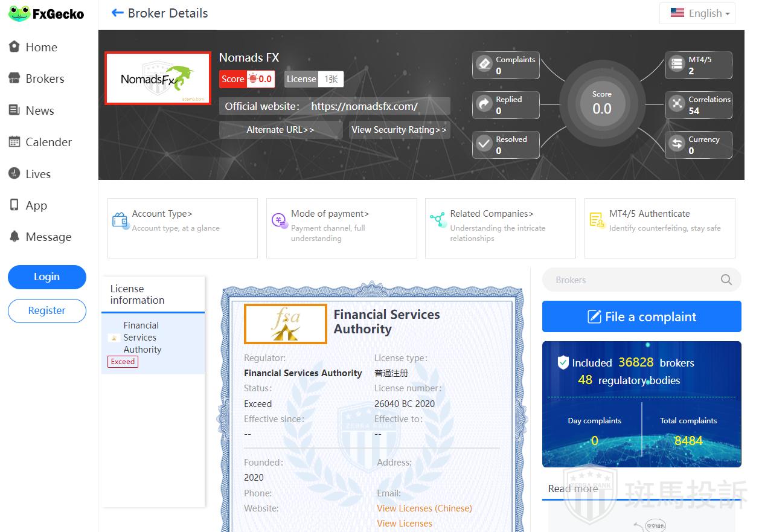Click the Replied share-arrow icon
The height and width of the screenshot is (532, 759).
point(484,104)
